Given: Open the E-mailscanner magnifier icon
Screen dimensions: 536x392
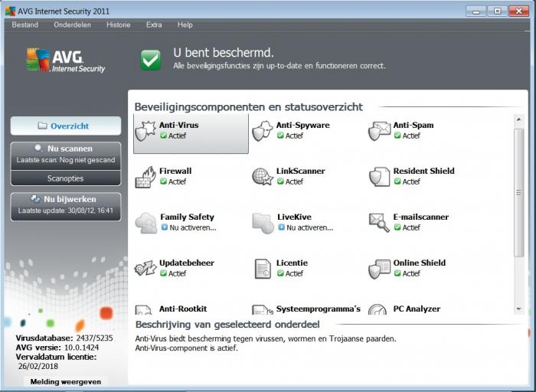Looking at the screenshot, I should coord(379,223).
